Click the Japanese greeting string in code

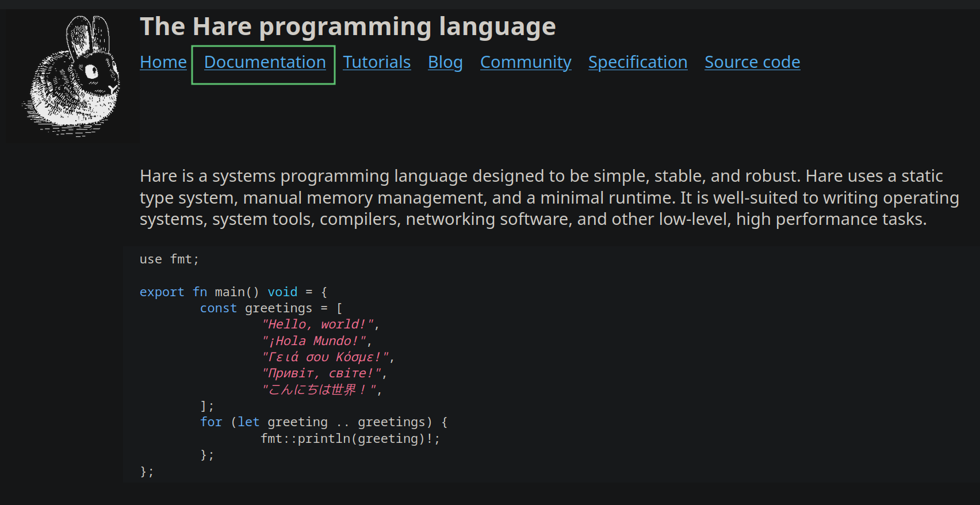tap(320, 390)
